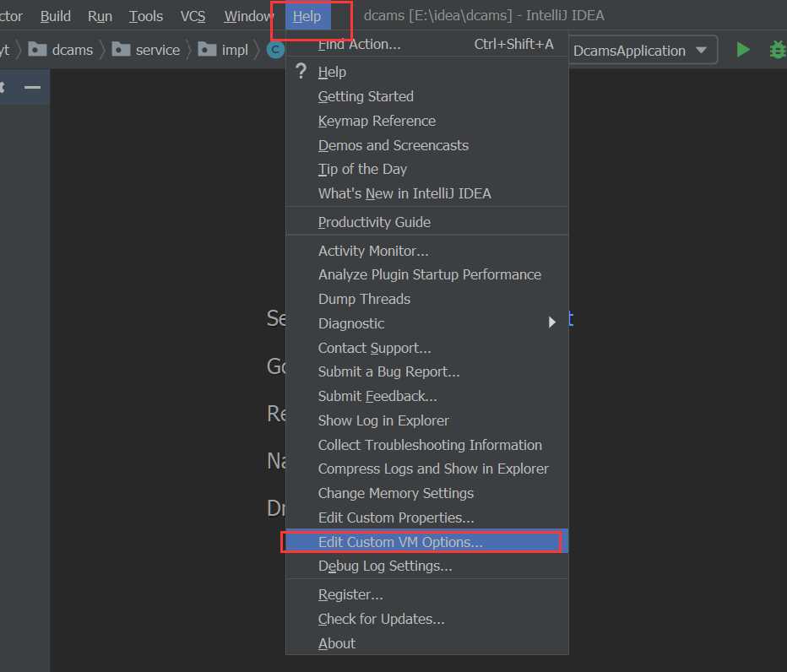This screenshot has height=672, width=787.
Task: Click the dcams folder in breadcrumb
Action: click(x=62, y=50)
